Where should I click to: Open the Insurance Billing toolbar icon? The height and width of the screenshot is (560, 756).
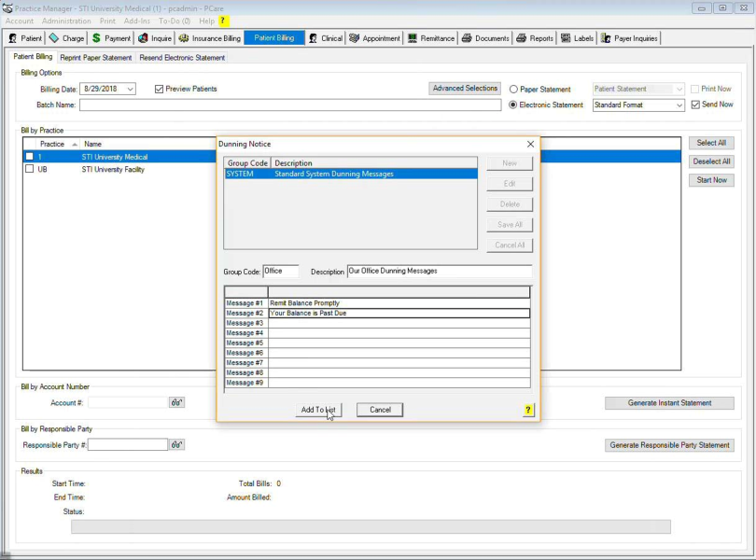(184, 38)
